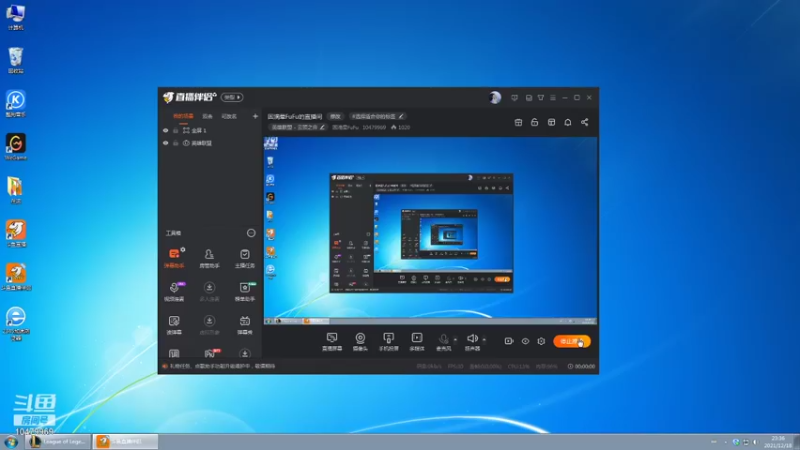Add a 直播屏幕 screen capture source
Image resolution: width=800 pixels, height=450 pixels.
coord(332,341)
